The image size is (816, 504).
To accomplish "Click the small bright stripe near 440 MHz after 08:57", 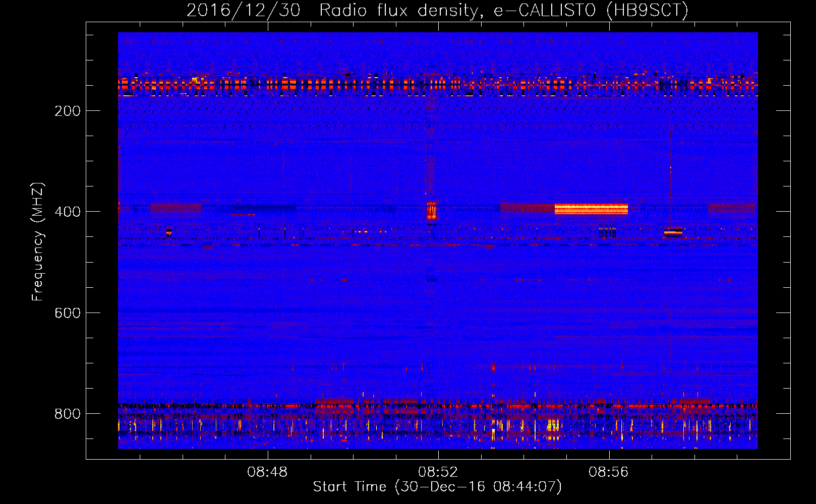I will click(673, 231).
